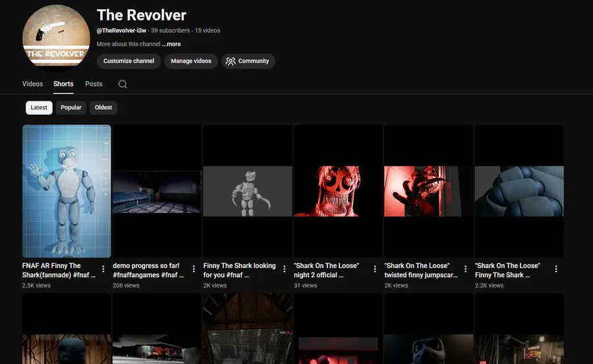Open second-row thumbnail with REC camera view
Image resolution: width=593 pixels, height=364 pixels.
(x=248, y=328)
